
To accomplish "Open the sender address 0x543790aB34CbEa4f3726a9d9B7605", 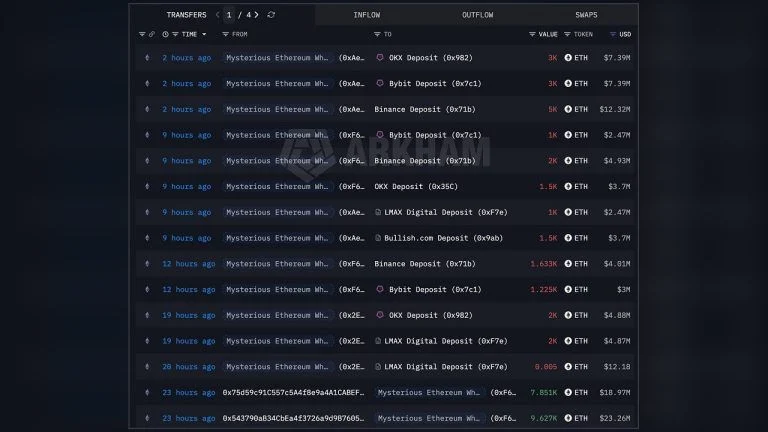I will point(293,418).
